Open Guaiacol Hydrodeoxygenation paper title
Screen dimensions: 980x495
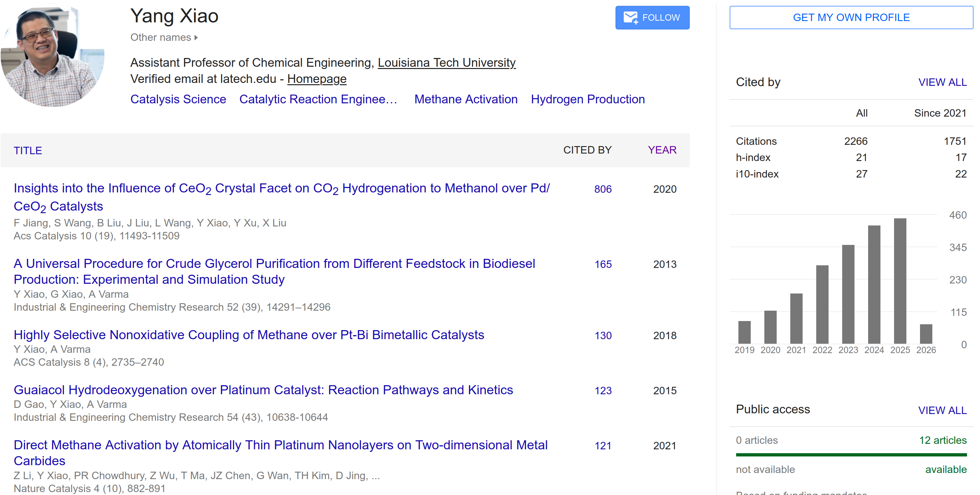[263, 390]
